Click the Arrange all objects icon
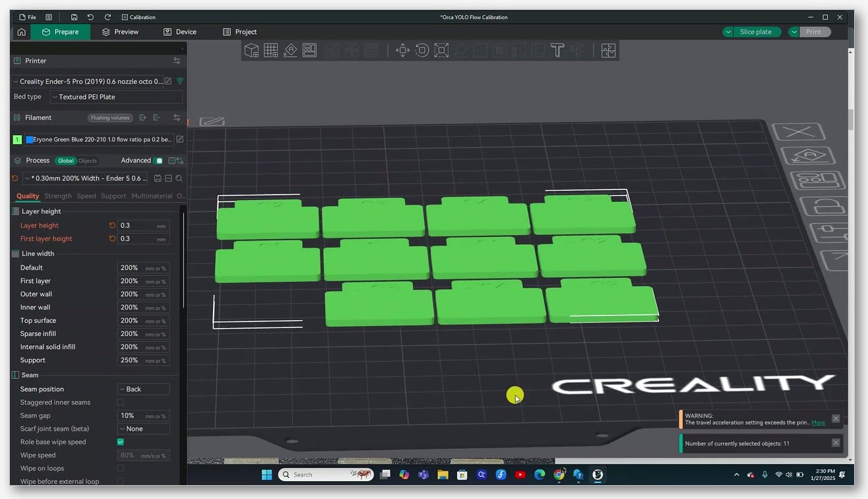The image size is (868, 499). tap(309, 50)
